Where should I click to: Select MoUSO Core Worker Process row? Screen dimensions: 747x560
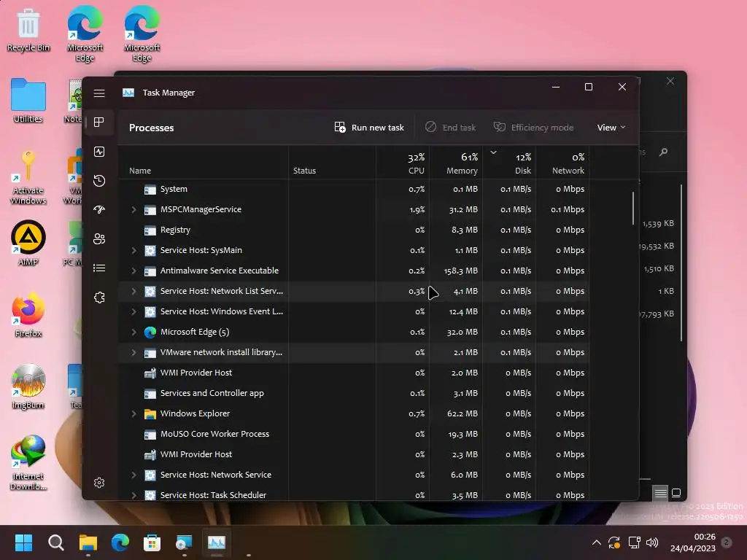tap(354, 434)
